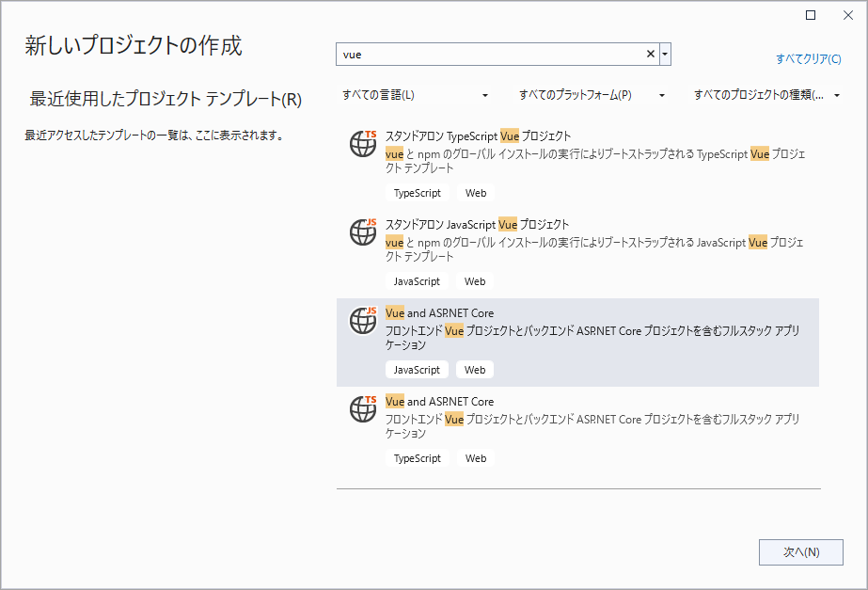Click Web tag under スタンドアロン TypeScript Vue プロジェクト

[476, 193]
